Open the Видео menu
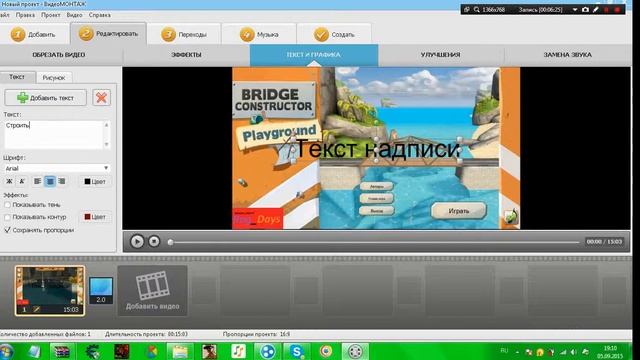This screenshot has height=360, width=640. pos(74,15)
